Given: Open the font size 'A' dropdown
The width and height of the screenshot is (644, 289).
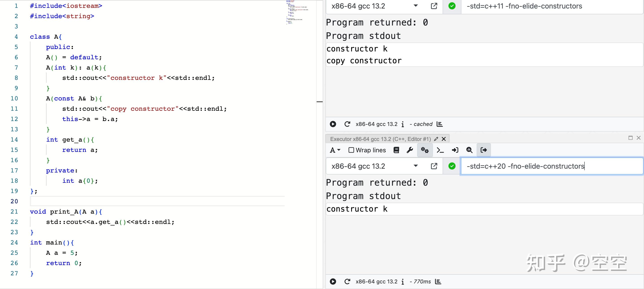Looking at the screenshot, I should coord(335,150).
